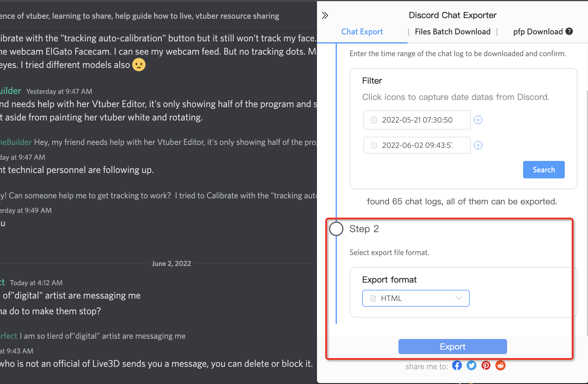
Task: Open the export format combo box
Action: (x=415, y=298)
